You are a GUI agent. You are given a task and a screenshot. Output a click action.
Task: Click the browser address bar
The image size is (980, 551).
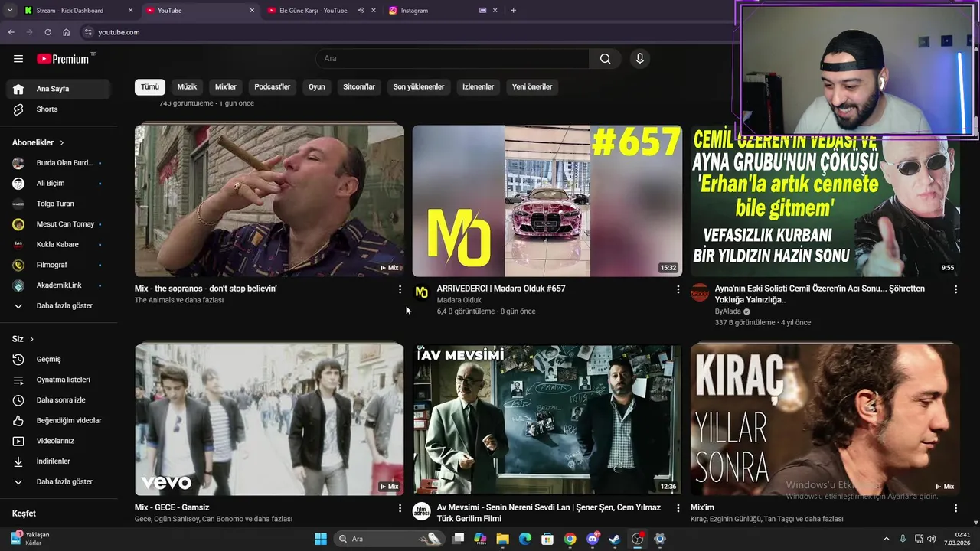406,32
